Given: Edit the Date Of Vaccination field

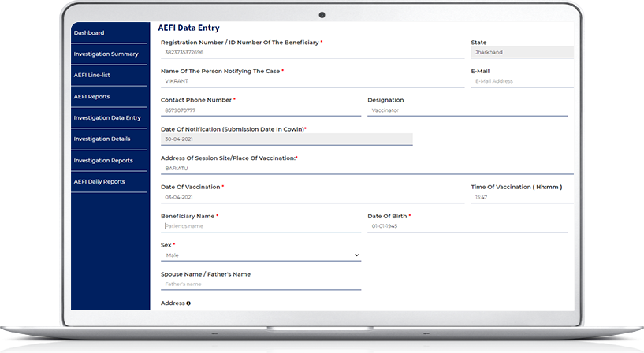Looking at the screenshot, I should pyautogui.click(x=311, y=198).
